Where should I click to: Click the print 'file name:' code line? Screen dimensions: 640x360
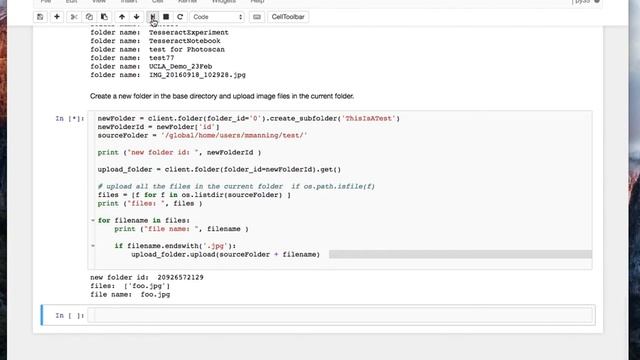tap(181, 229)
